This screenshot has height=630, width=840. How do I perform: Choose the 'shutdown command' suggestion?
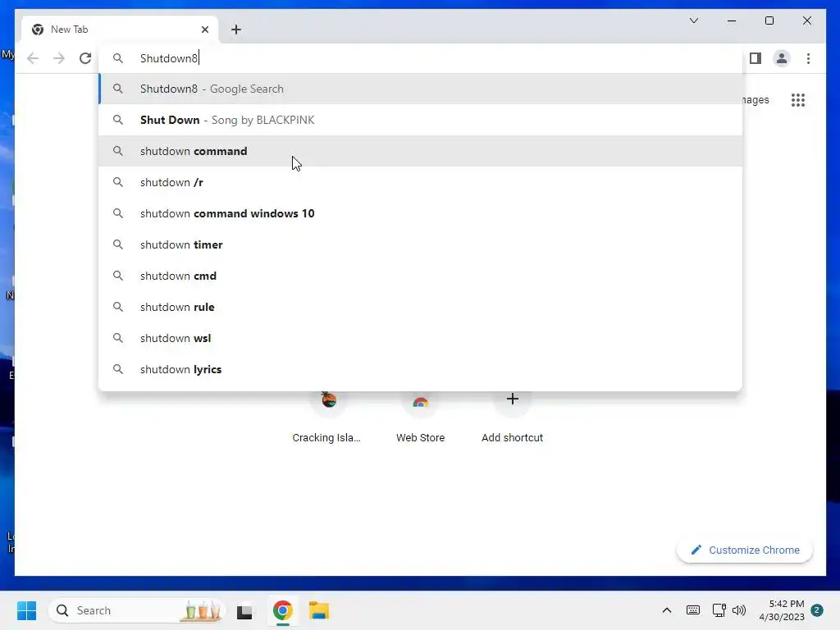coord(421,151)
